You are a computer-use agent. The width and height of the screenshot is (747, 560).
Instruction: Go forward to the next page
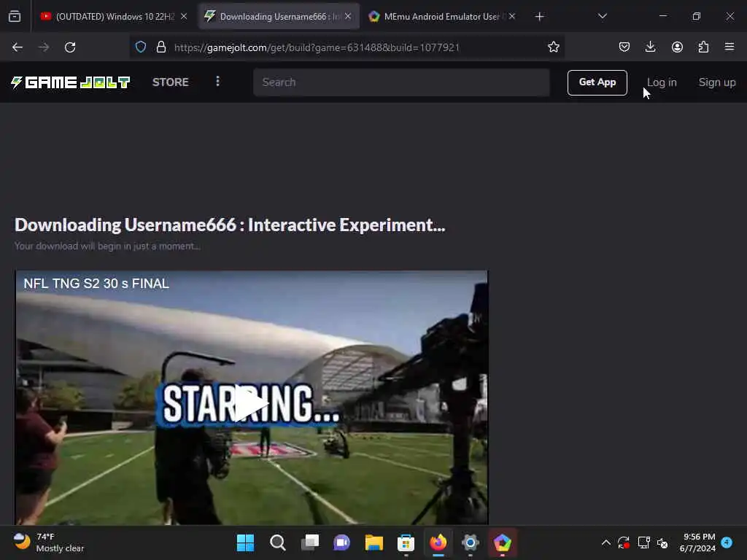point(44,47)
